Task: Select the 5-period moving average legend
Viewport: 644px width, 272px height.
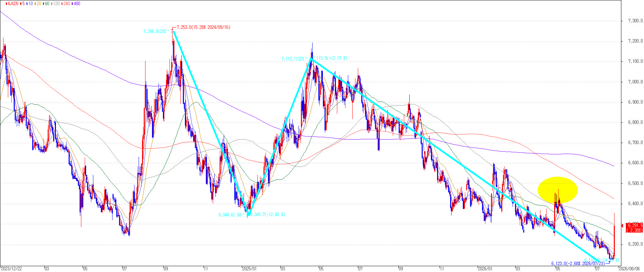Action: point(22,3)
